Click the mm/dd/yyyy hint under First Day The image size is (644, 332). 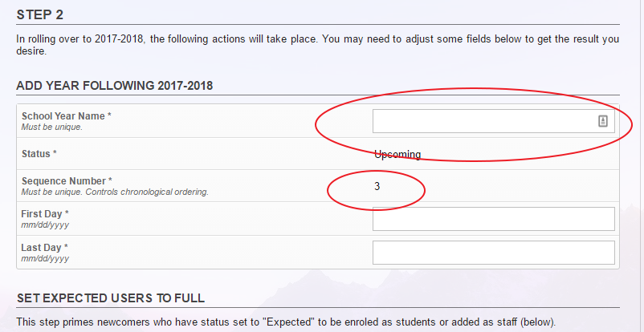coord(45,225)
